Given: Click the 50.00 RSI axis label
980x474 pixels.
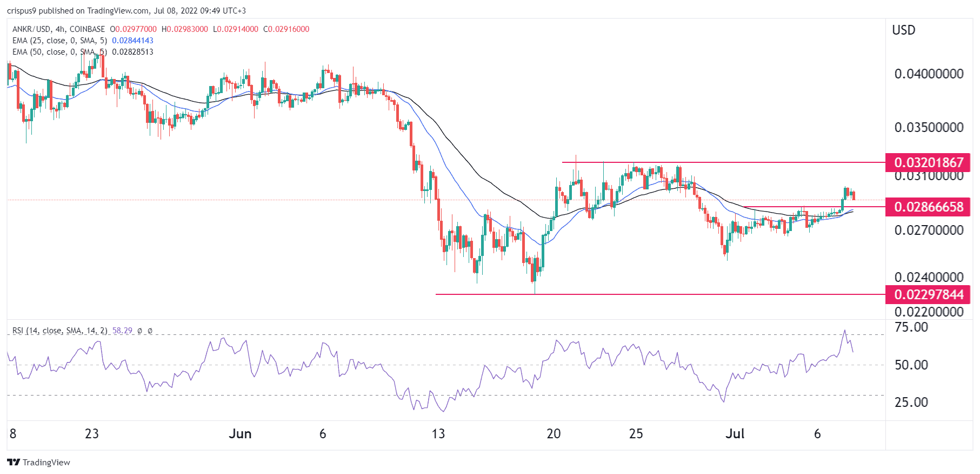Looking at the screenshot, I should pos(911,365).
